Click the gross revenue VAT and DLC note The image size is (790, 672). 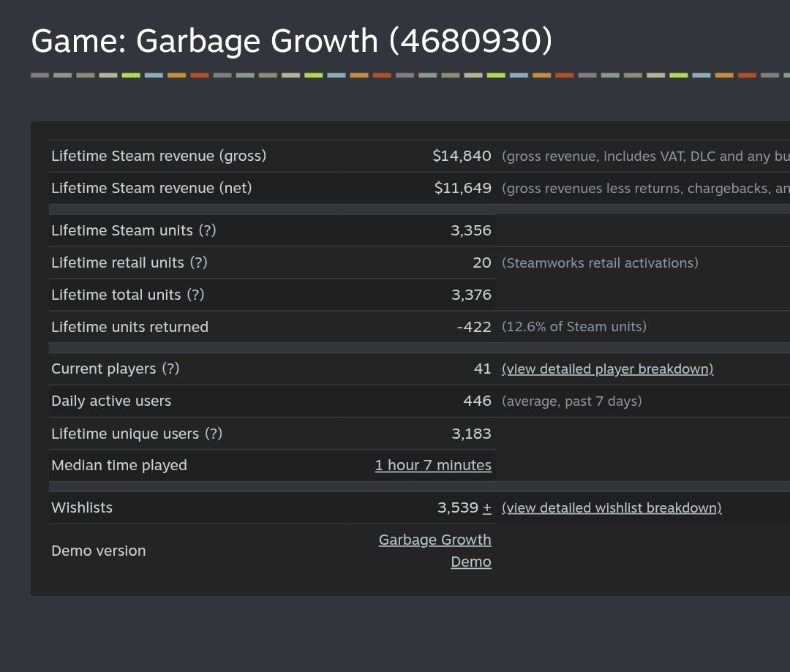[646, 156]
